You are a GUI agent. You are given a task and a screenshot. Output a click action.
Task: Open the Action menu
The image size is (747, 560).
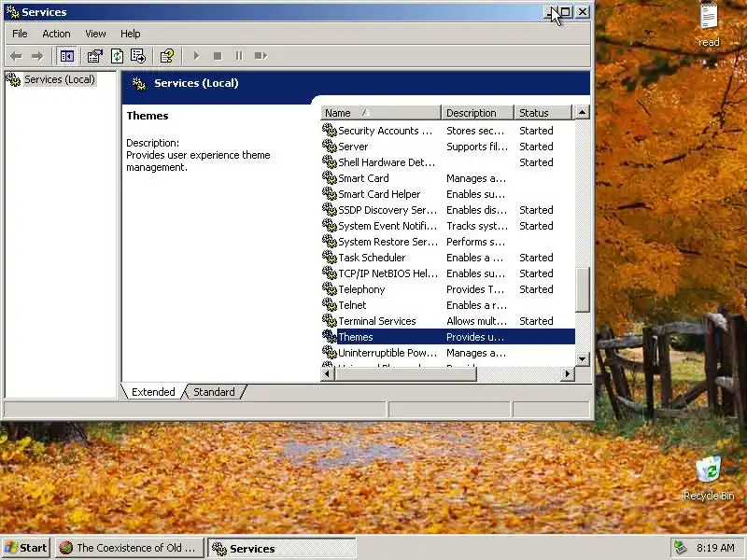pyautogui.click(x=56, y=34)
